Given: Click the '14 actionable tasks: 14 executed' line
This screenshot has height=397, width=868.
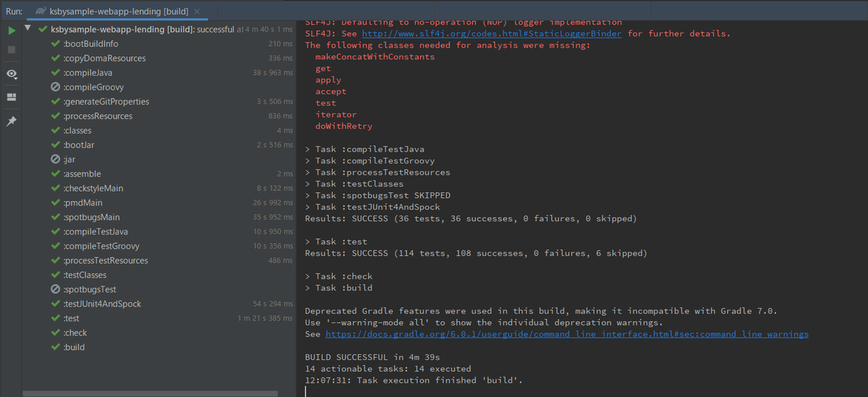Looking at the screenshot, I should (388, 369).
